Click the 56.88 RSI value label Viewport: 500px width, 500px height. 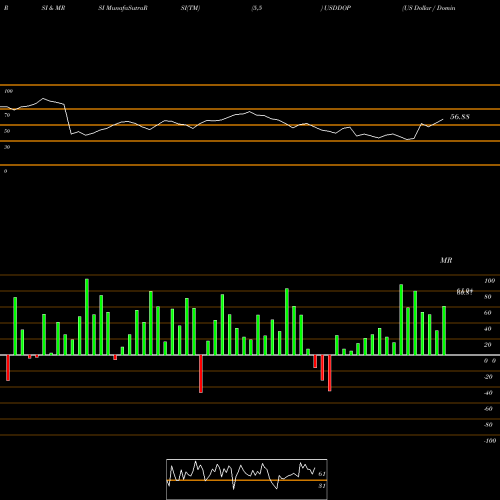(460, 117)
